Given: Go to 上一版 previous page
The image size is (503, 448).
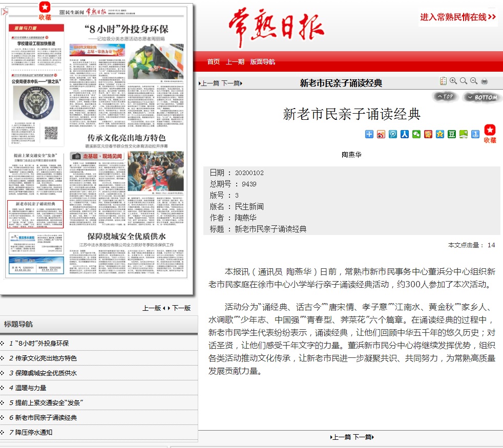Looking at the screenshot, I should pos(152,308).
